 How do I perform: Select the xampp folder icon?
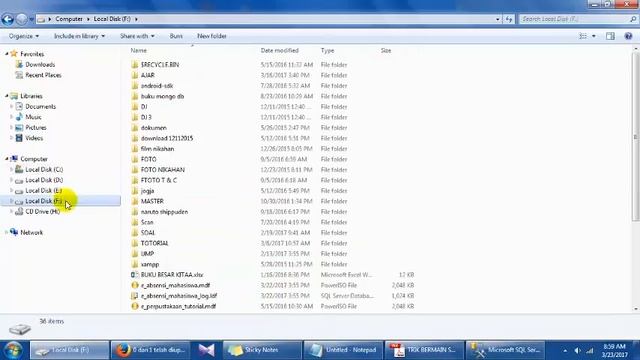click(135, 264)
